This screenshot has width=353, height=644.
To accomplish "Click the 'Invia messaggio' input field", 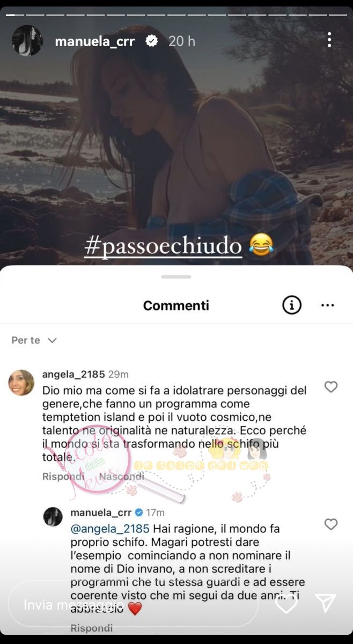I will 133,604.
